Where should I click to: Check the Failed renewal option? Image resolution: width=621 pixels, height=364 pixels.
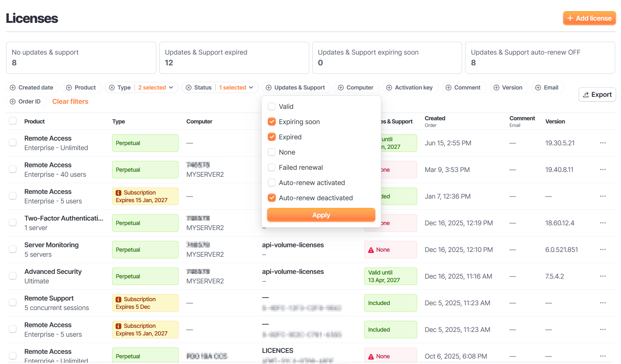(x=272, y=167)
